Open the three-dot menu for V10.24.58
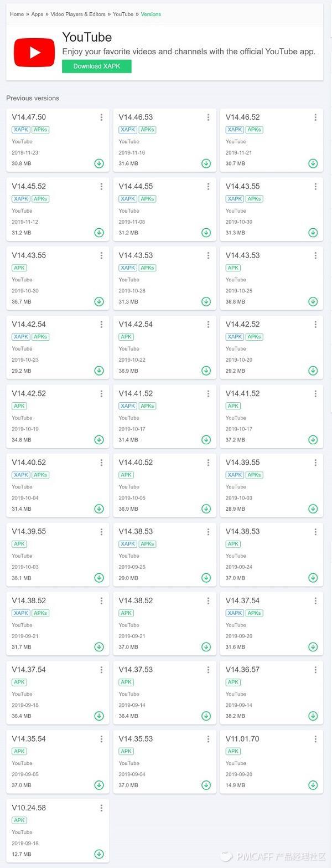332x868 pixels. [x=101, y=808]
